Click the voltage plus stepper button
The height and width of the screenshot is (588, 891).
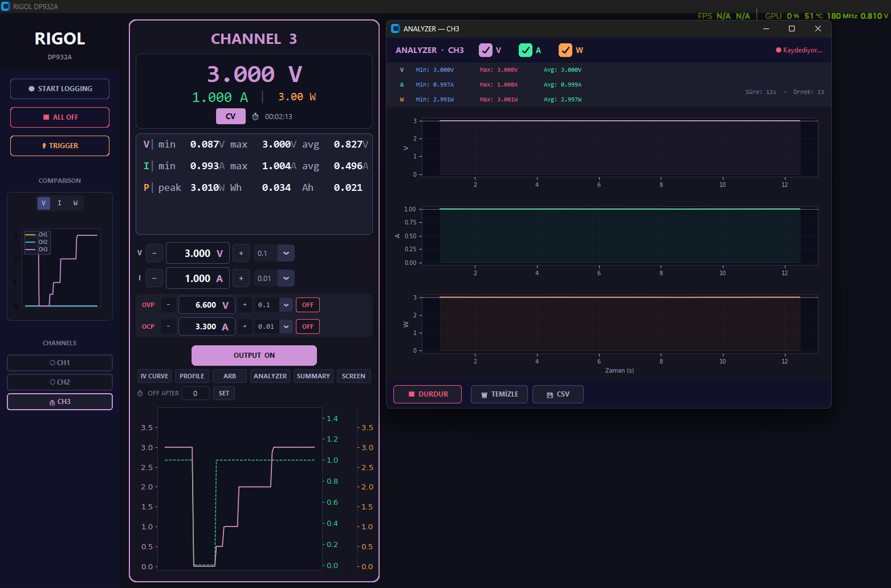241,253
